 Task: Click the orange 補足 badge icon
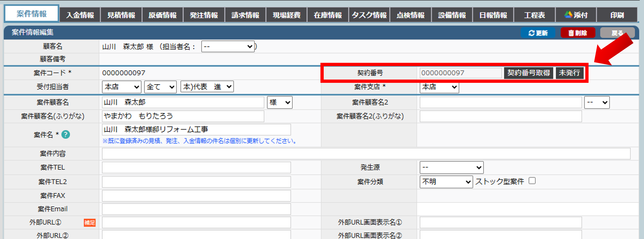(89, 223)
